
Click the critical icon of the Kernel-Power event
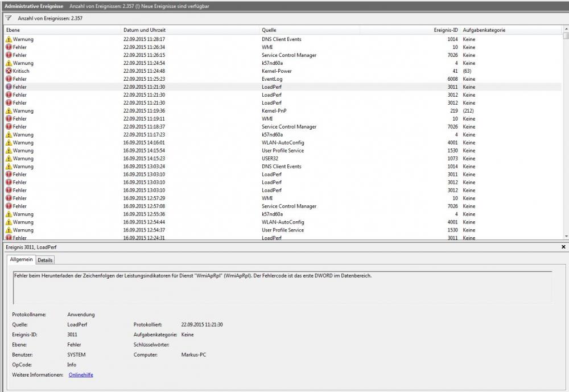pyautogui.click(x=9, y=71)
